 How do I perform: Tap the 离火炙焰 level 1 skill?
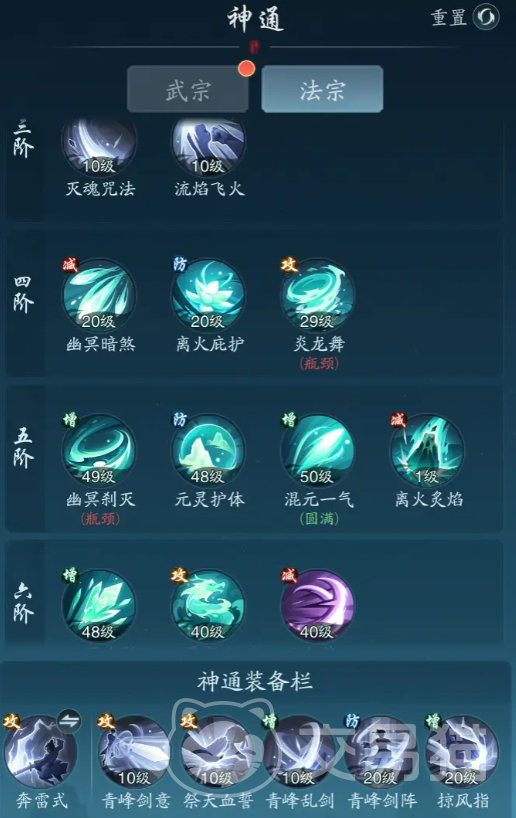coord(427,451)
